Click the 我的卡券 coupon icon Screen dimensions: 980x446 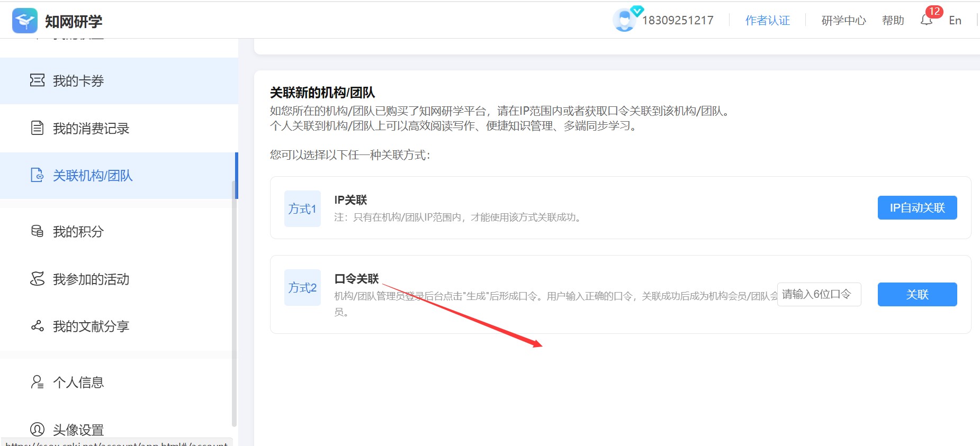[x=37, y=80]
